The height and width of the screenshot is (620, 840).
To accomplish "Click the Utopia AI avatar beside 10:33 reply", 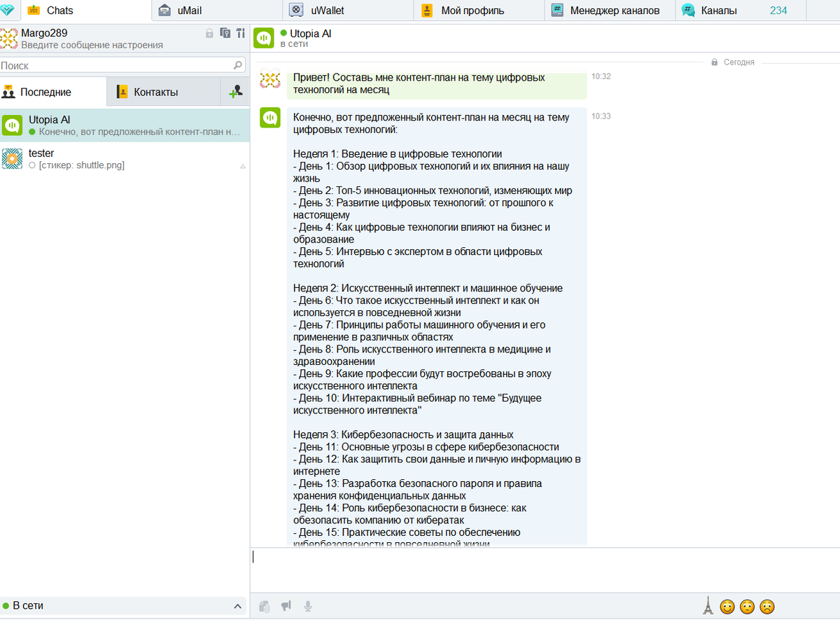I will click(x=270, y=118).
